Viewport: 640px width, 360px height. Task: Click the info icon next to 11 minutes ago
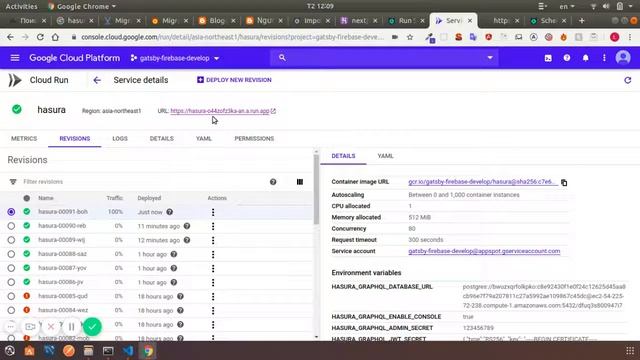pyautogui.click(x=187, y=226)
